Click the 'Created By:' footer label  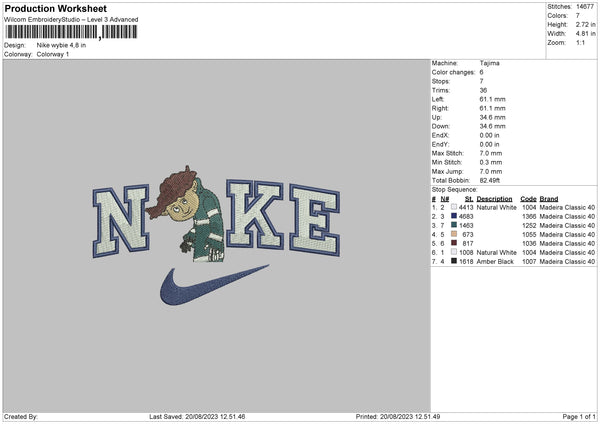coord(21,416)
